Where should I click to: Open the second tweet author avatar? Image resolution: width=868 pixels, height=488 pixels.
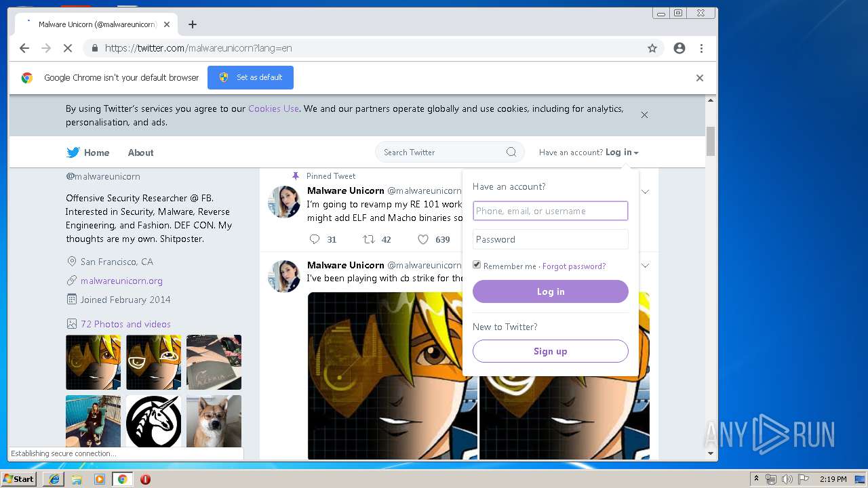(x=284, y=277)
